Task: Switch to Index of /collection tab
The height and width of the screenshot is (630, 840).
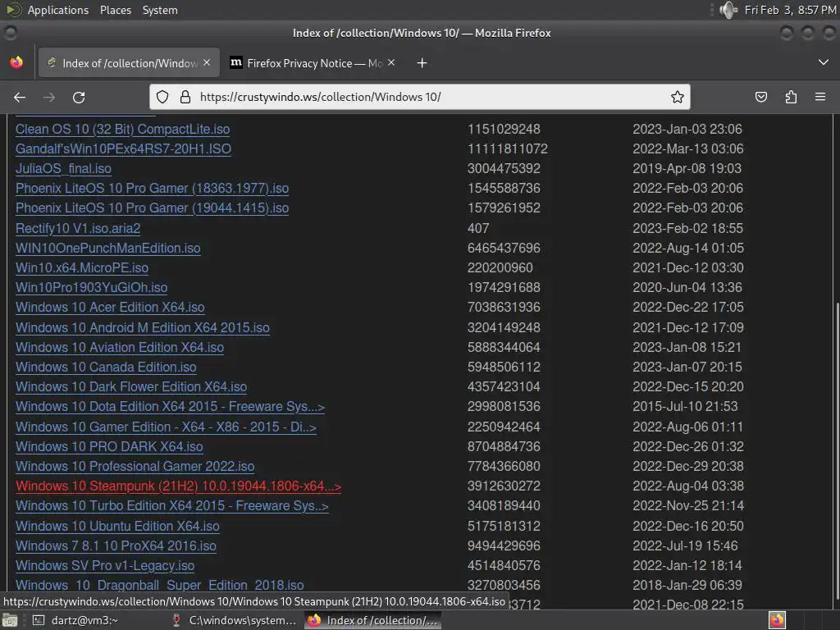Action: [129, 63]
